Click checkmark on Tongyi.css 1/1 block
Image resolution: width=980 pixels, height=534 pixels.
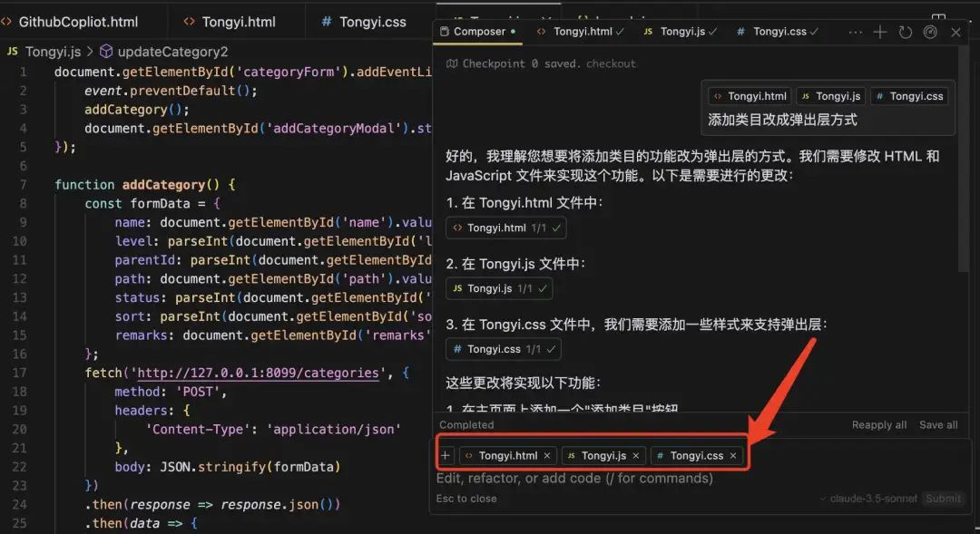551,349
